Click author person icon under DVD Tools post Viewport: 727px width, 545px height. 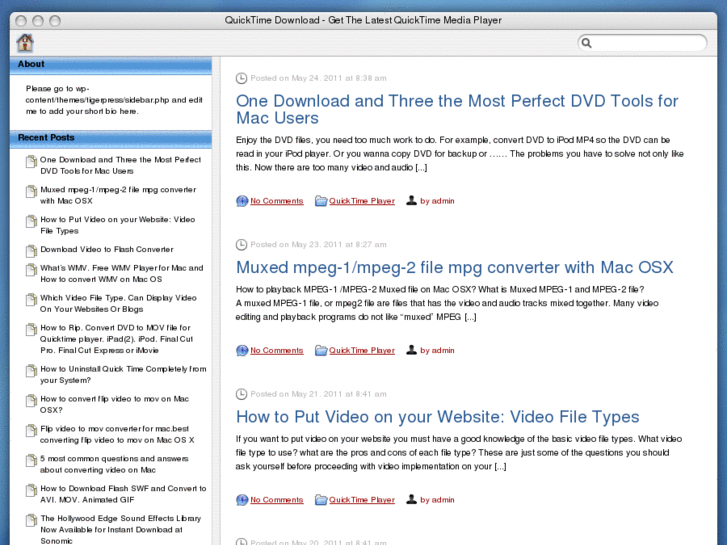[411, 200]
